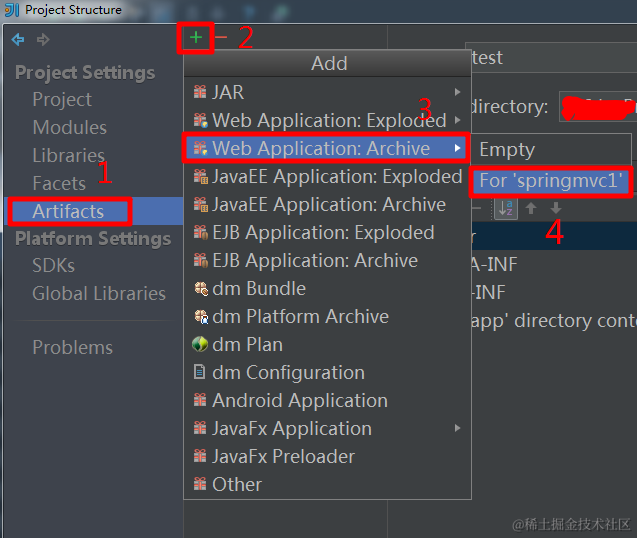Click the IntelliJ logo in title bar
Image resolution: width=637 pixels, height=538 pixels.
12,10
